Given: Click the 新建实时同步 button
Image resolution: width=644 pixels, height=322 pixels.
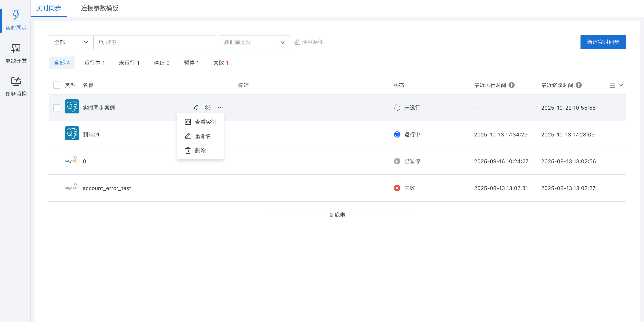Looking at the screenshot, I should [603, 42].
